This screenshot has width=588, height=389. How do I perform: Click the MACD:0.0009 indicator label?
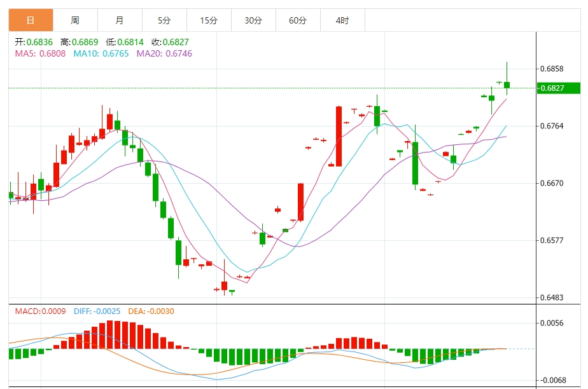tap(40, 311)
